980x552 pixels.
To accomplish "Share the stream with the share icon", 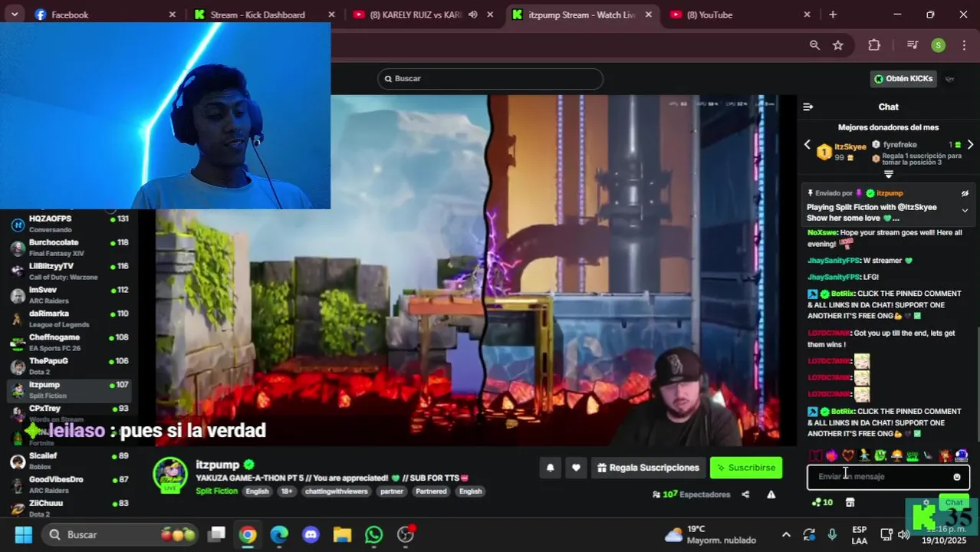I will pos(745,495).
